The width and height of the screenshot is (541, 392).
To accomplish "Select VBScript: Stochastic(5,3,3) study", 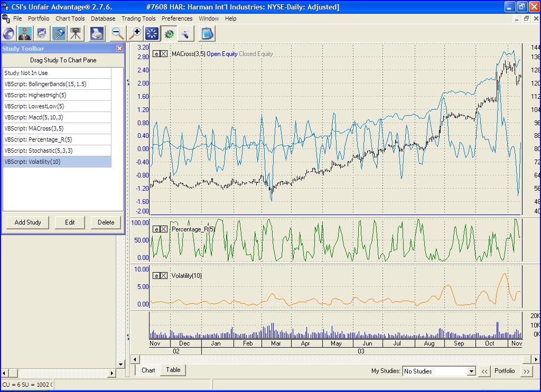I will pyautogui.click(x=57, y=151).
